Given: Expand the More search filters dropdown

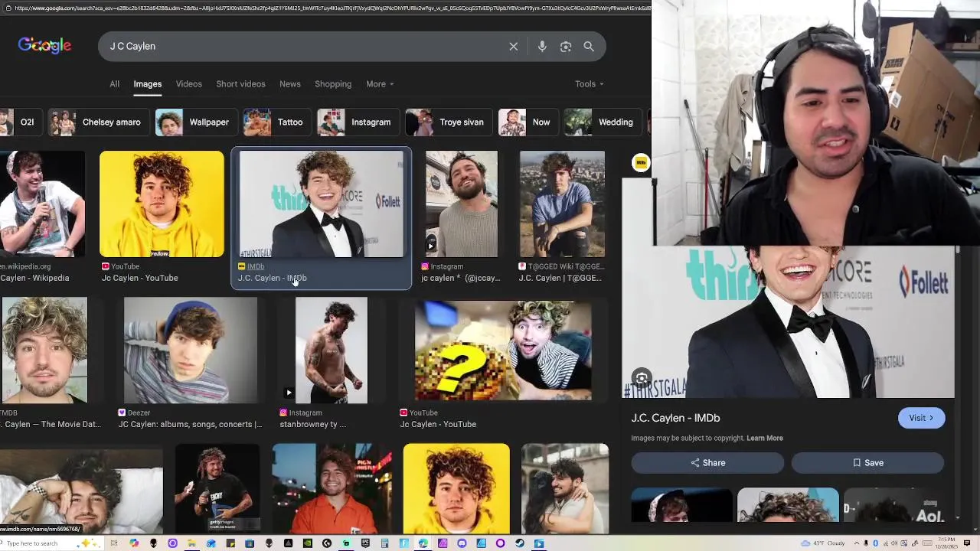Looking at the screenshot, I should (380, 84).
